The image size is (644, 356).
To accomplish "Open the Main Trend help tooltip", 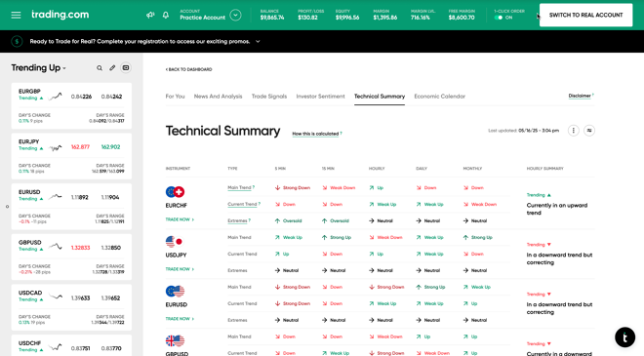I will pyautogui.click(x=254, y=187).
